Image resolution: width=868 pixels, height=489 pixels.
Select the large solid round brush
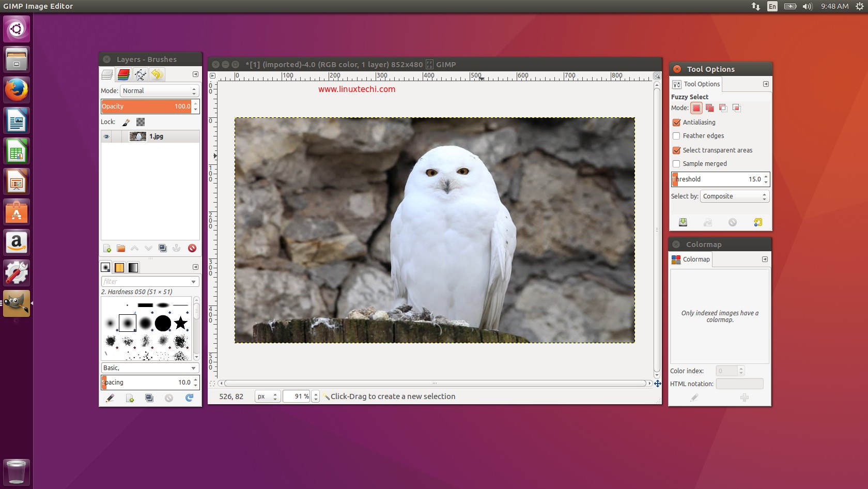tap(163, 323)
